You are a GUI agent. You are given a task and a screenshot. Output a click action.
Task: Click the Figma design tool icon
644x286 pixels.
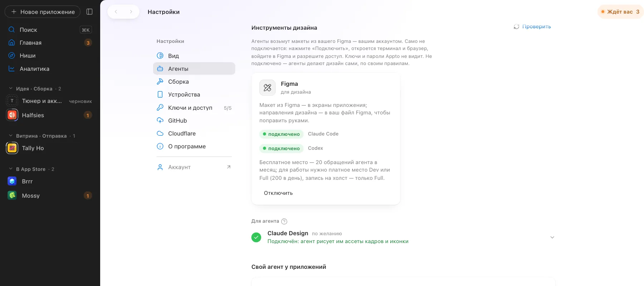tap(267, 88)
